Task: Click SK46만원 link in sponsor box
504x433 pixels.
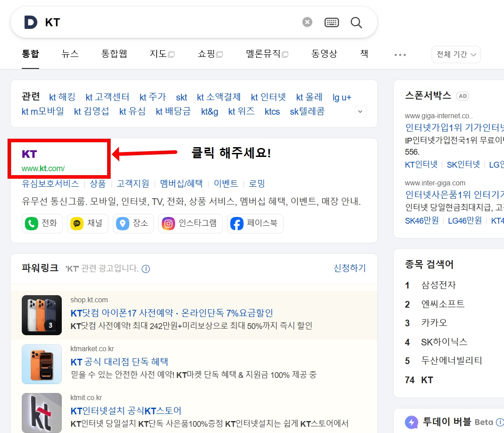Action: click(422, 221)
